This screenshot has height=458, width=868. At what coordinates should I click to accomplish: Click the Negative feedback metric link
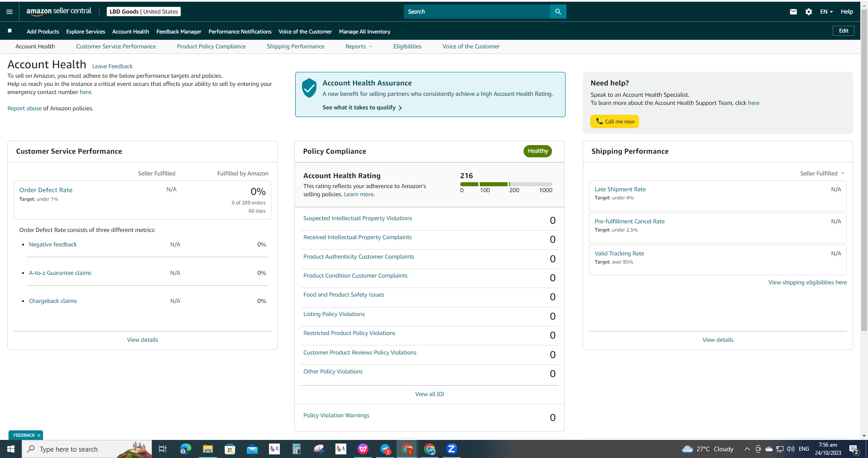click(x=53, y=245)
